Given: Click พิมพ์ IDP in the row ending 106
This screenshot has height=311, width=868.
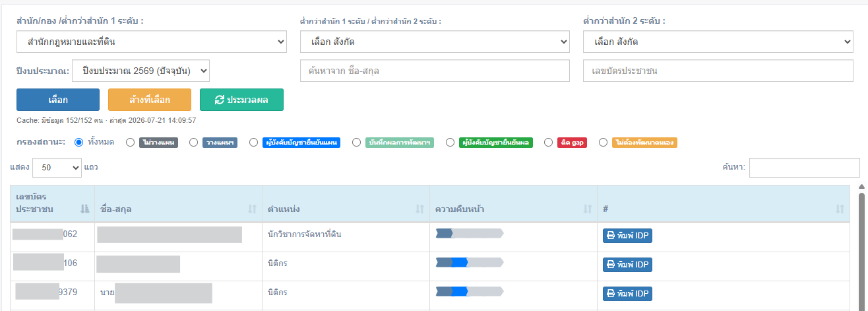Looking at the screenshot, I should coord(627,265).
